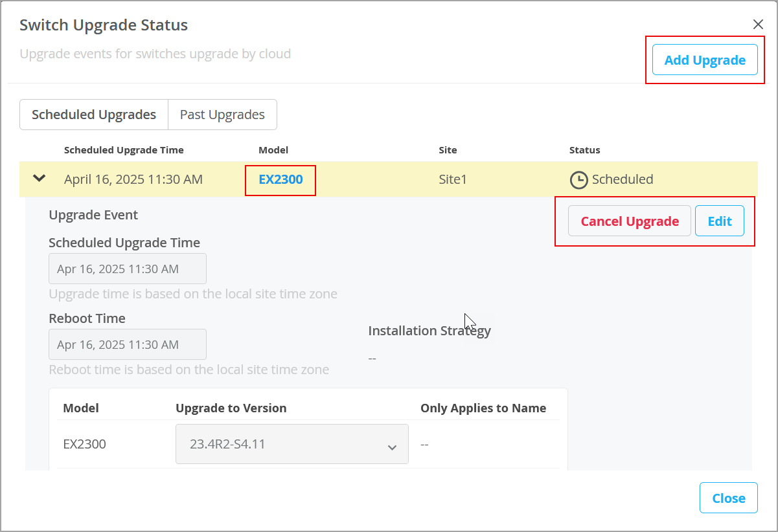Click the Model column header in upgrades list
778x532 pixels.
point(273,150)
